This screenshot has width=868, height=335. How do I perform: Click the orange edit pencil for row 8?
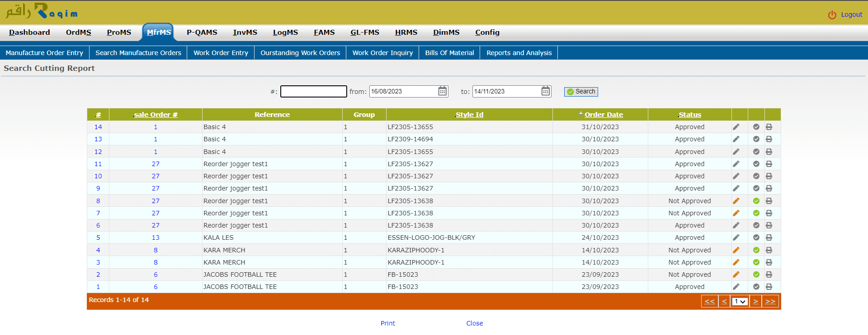(x=736, y=201)
